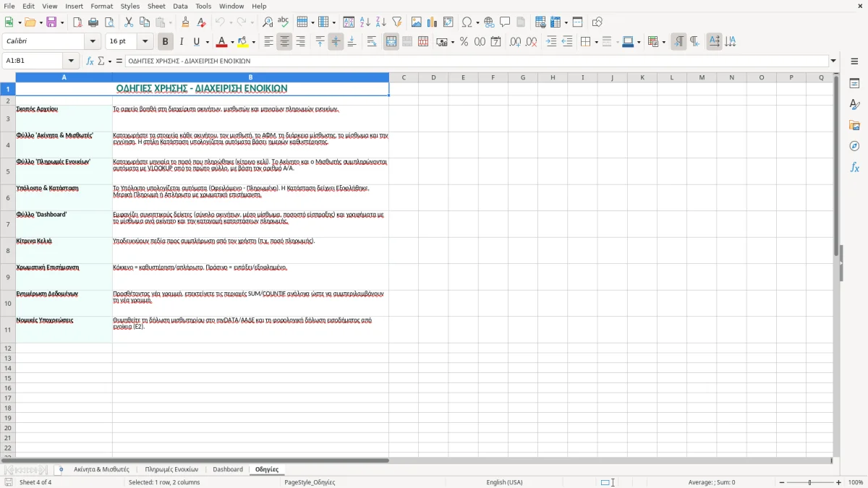
Task: Toggle Wrap Text
Action: tap(372, 42)
